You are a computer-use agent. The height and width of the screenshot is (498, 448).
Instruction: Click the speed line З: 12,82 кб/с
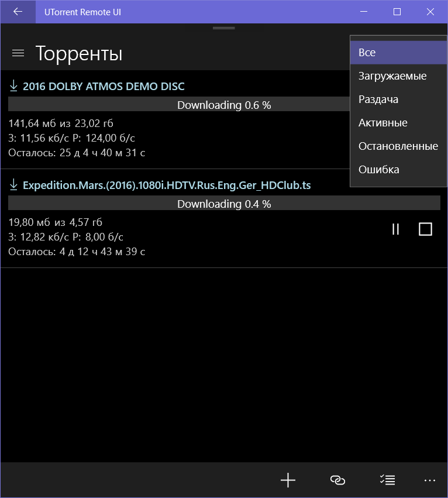click(66, 237)
